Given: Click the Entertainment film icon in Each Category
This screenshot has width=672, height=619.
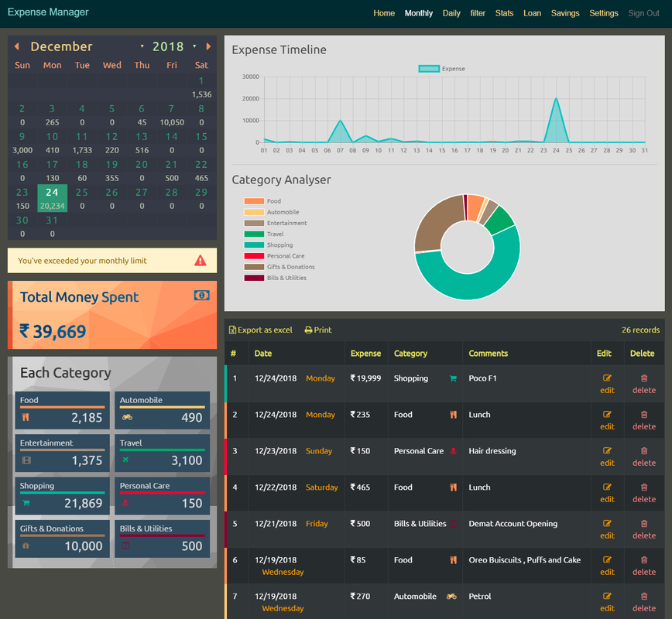Looking at the screenshot, I should pyautogui.click(x=26, y=460).
